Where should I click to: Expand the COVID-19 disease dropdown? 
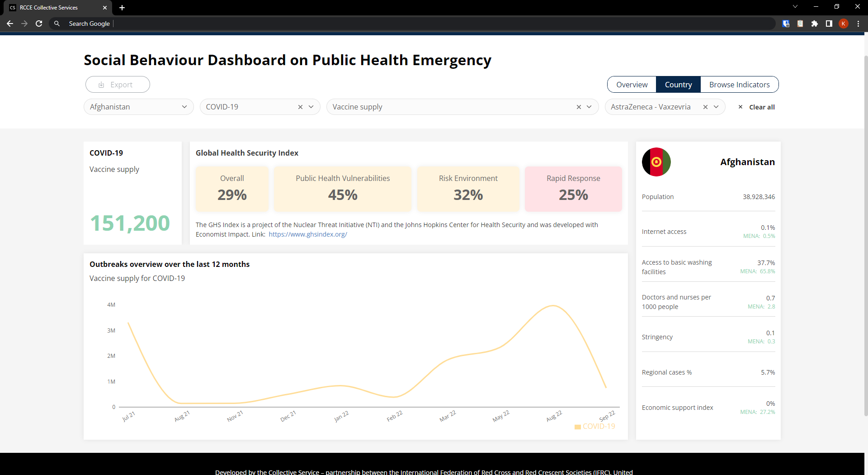pyautogui.click(x=311, y=107)
